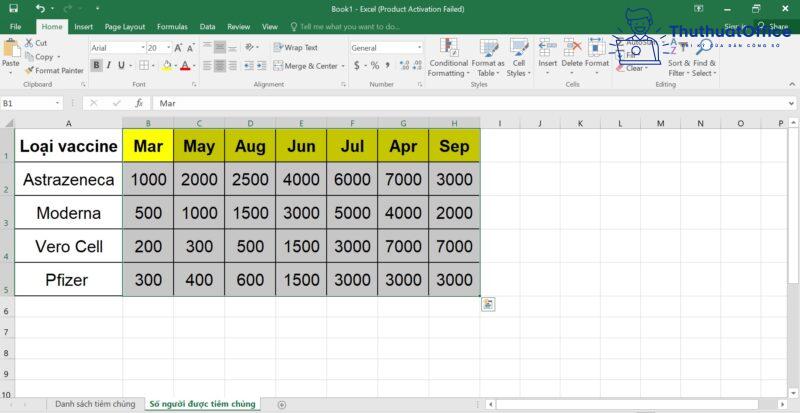The height and width of the screenshot is (413, 800).
Task: Toggle Center horizontal alignment
Action: (x=220, y=66)
